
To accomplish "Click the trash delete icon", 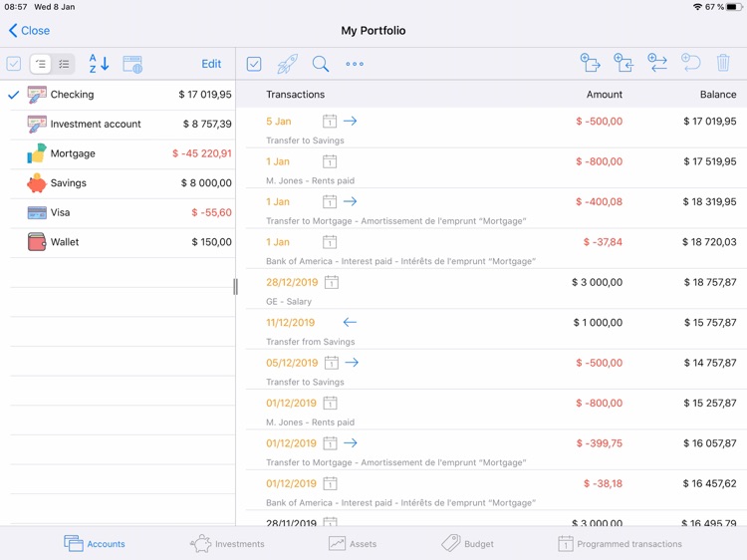I will [x=723, y=63].
